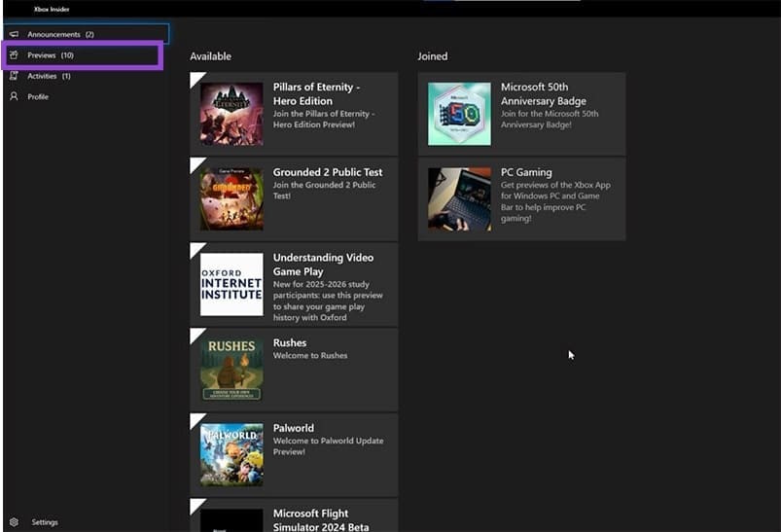Open the PC Gaming laptop thumbnail
This screenshot has width=781, height=532.
click(459, 199)
